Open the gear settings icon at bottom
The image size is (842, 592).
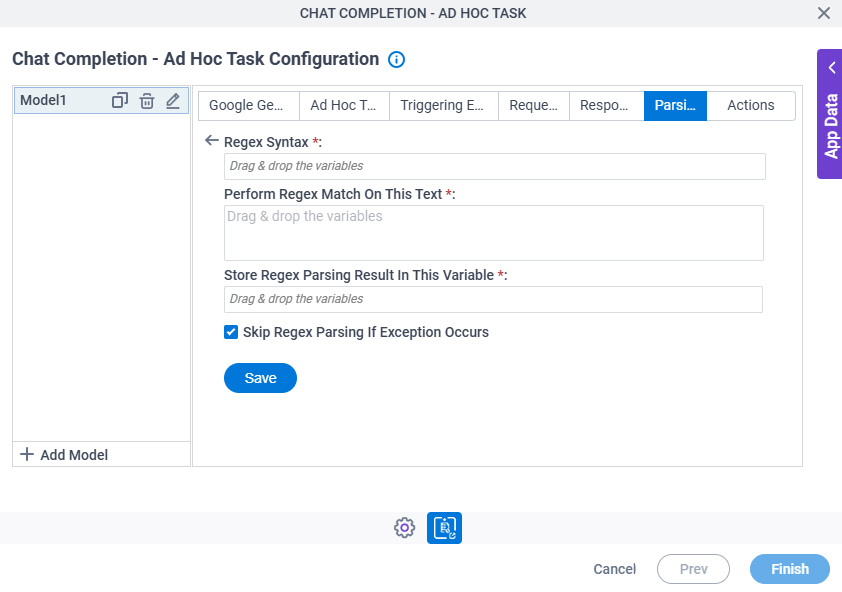(x=404, y=528)
